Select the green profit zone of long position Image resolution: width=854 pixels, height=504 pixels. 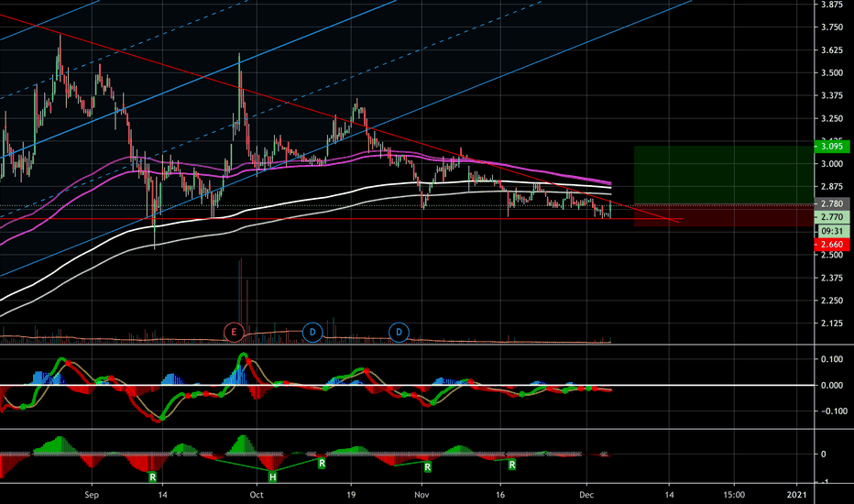(x=724, y=175)
